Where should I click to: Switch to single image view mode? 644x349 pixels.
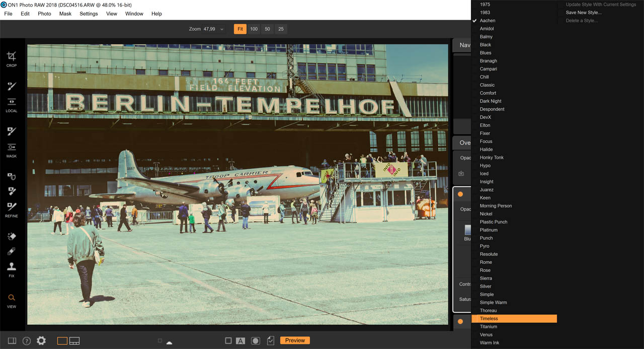pyautogui.click(x=62, y=341)
